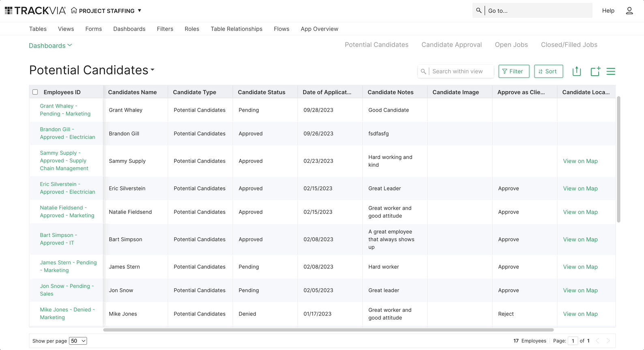This screenshot has height=350, width=644.
Task: Click the add new record icon
Action: coord(595,71)
